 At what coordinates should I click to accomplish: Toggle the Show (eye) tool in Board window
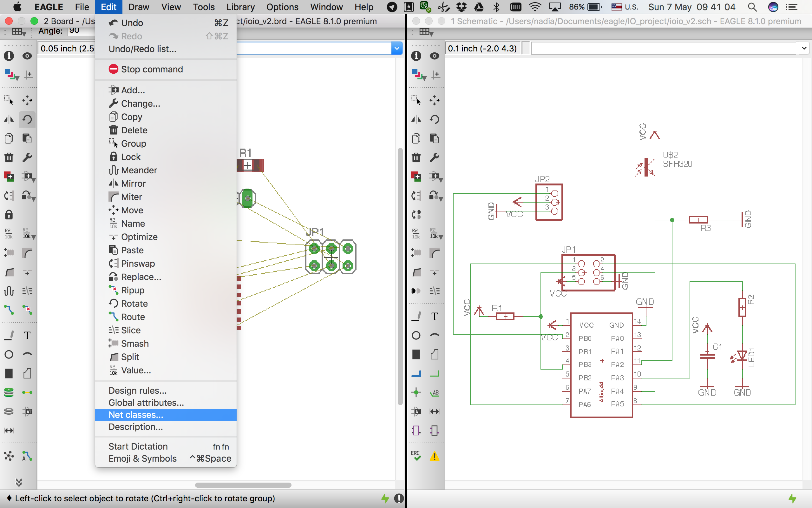[x=27, y=56]
